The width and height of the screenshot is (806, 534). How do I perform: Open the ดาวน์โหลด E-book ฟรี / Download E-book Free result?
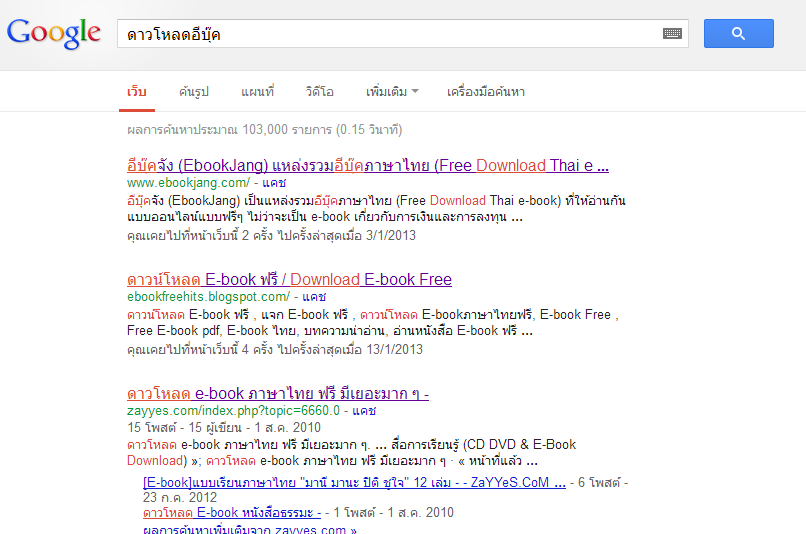point(289,280)
